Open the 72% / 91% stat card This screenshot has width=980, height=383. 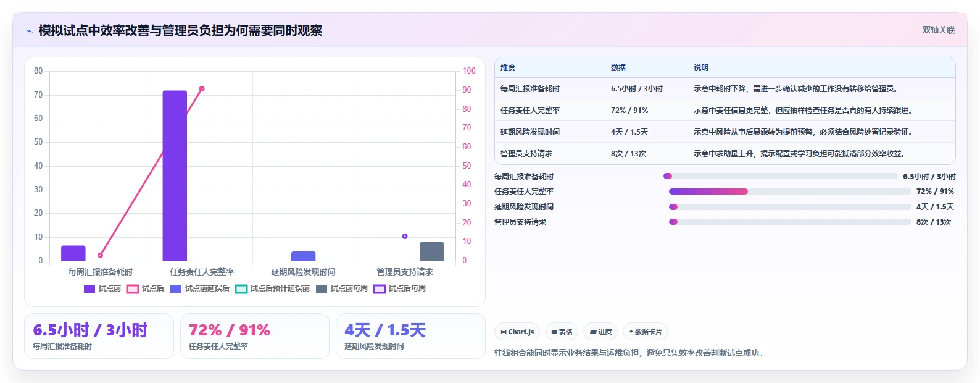pos(255,336)
